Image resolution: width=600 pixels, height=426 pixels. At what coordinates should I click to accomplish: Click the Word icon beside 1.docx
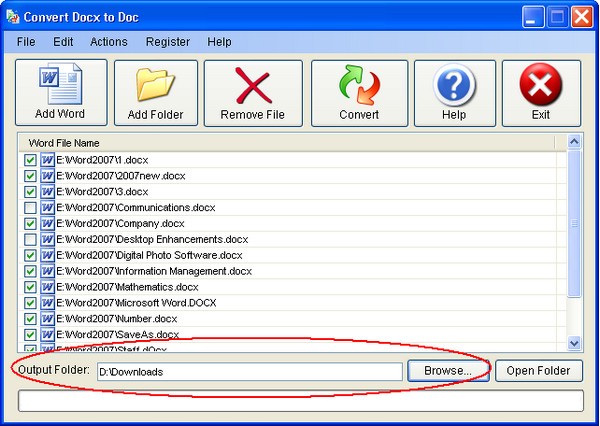47,160
